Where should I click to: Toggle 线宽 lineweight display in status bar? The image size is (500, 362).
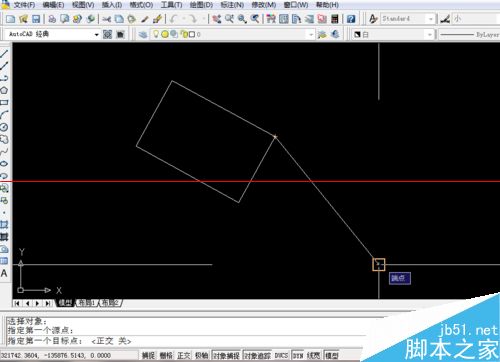click(313, 355)
